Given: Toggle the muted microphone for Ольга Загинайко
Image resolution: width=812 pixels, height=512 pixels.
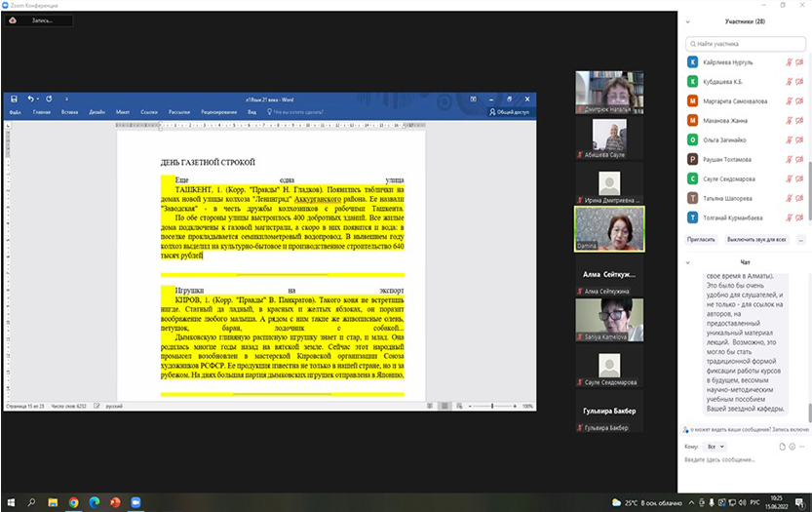Looking at the screenshot, I should tap(787, 139).
